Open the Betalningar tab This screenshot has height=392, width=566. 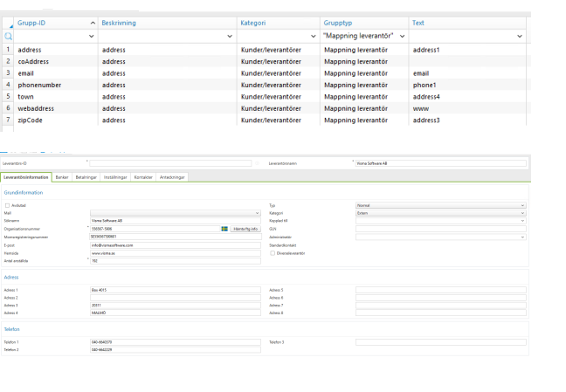click(86, 177)
